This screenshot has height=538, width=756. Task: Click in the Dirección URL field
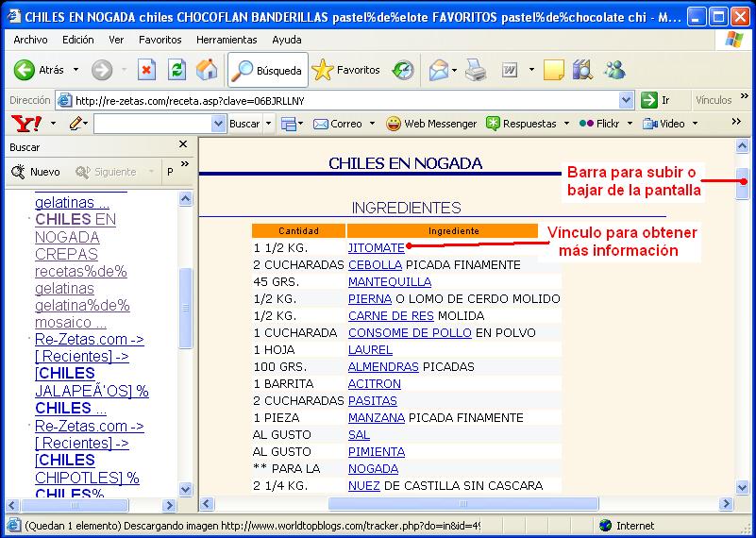click(x=340, y=100)
